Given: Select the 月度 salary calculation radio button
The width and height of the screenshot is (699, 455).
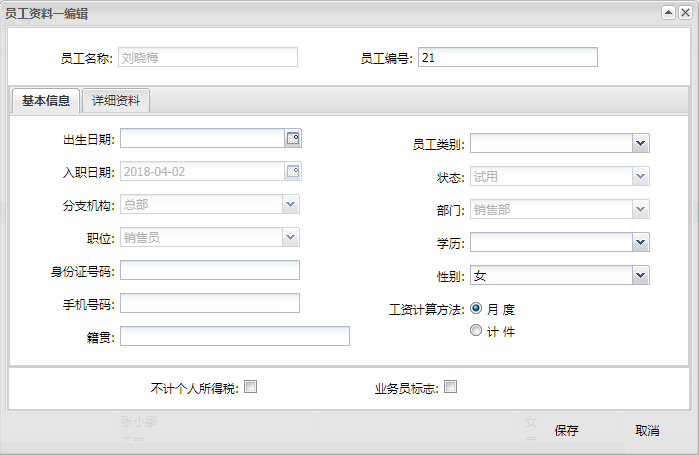Looking at the screenshot, I should [x=476, y=309].
